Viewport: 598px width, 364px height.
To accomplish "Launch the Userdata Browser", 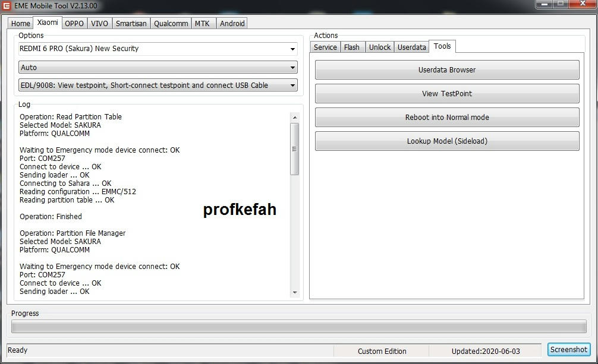I will click(x=447, y=69).
